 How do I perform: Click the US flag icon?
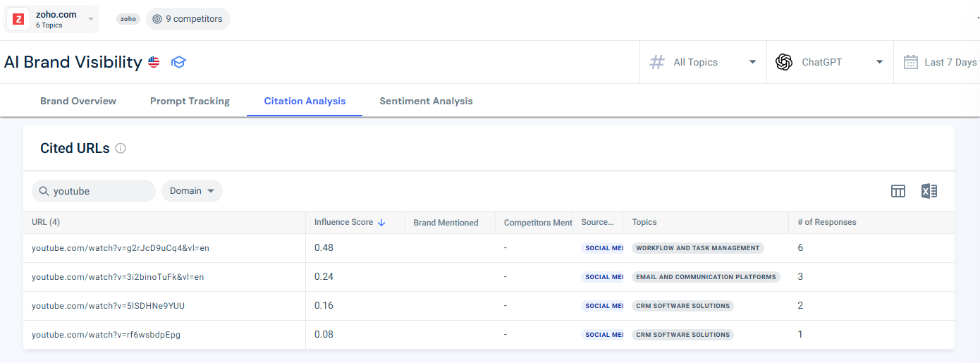[154, 62]
